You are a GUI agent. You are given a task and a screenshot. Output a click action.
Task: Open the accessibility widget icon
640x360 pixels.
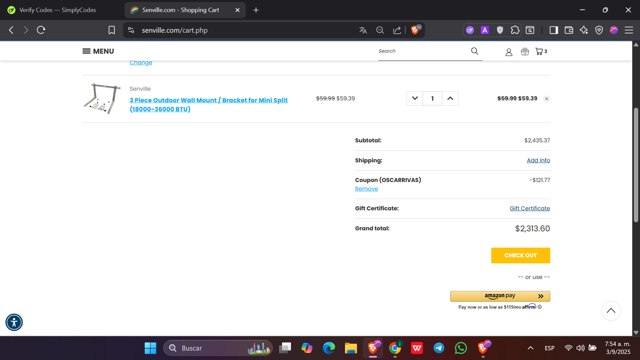coord(14,322)
